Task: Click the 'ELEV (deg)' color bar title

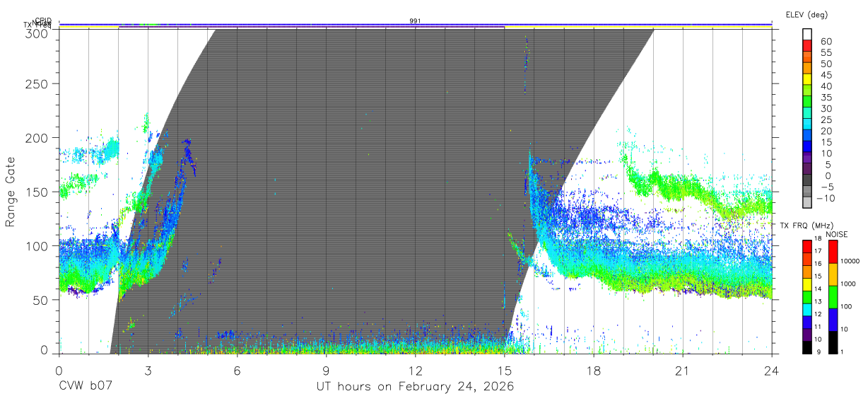Action: tap(807, 14)
